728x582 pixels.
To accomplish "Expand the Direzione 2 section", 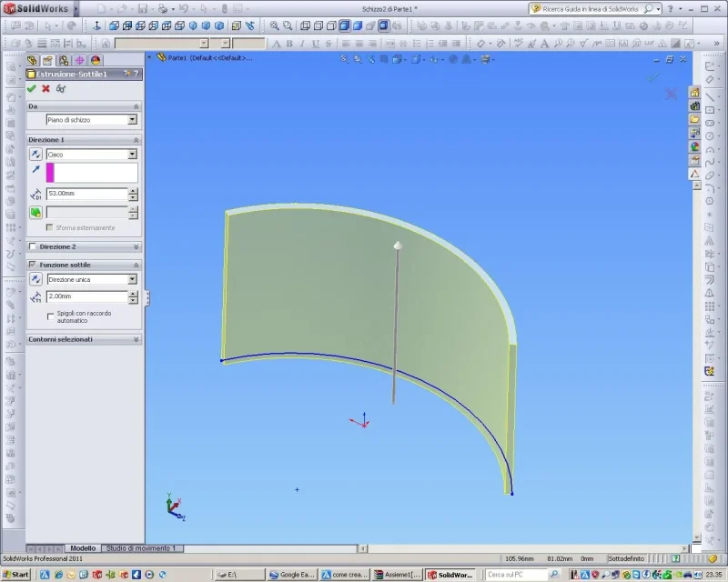I will click(136, 247).
